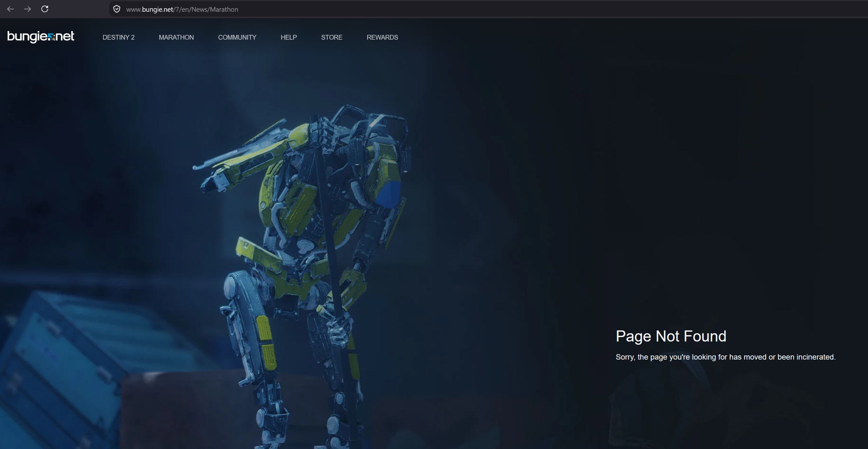Go forward to the next page
This screenshot has height=449, width=868.
pyautogui.click(x=28, y=9)
